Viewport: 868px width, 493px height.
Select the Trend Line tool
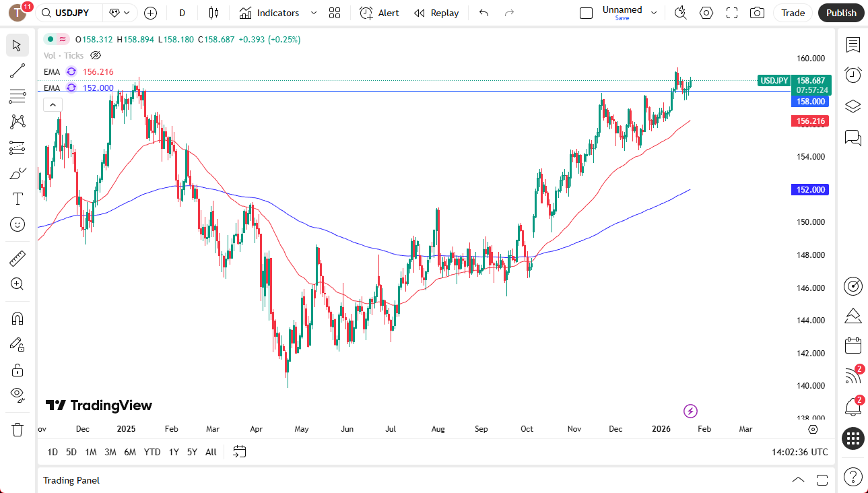[x=17, y=71]
